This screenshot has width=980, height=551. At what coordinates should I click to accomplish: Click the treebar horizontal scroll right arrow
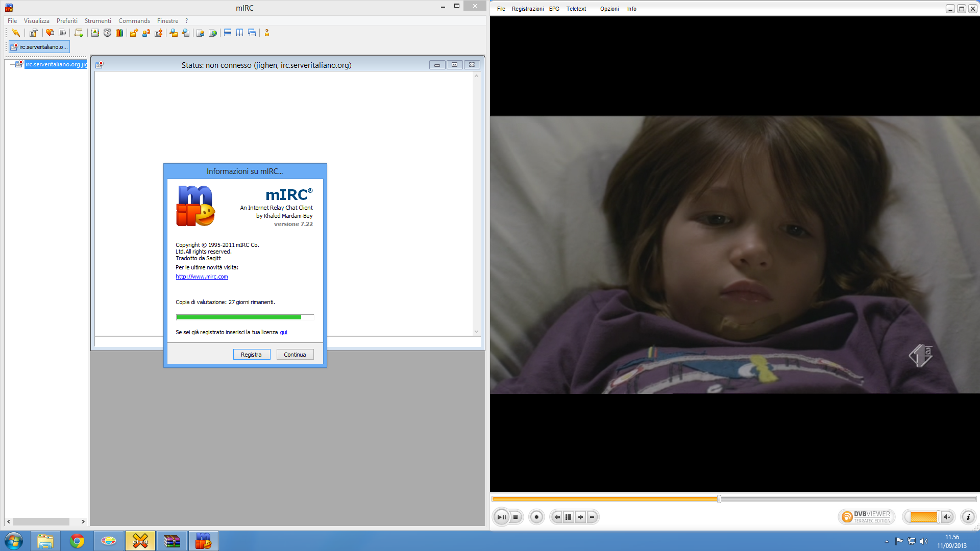[83, 521]
